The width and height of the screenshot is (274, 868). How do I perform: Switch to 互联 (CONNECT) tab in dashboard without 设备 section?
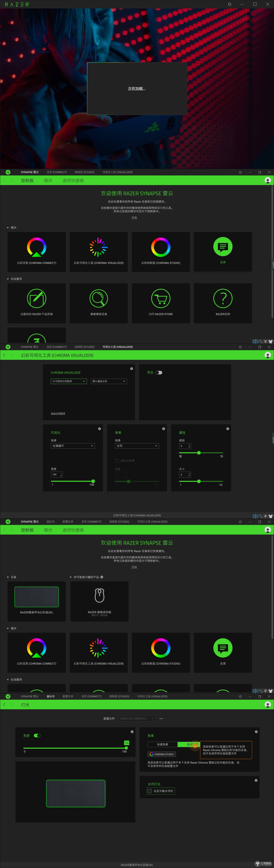(57, 172)
